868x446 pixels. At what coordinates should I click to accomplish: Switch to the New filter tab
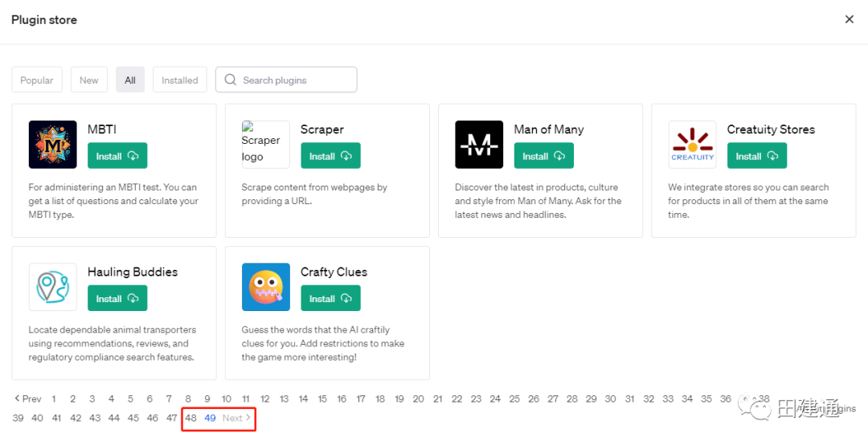(x=89, y=80)
